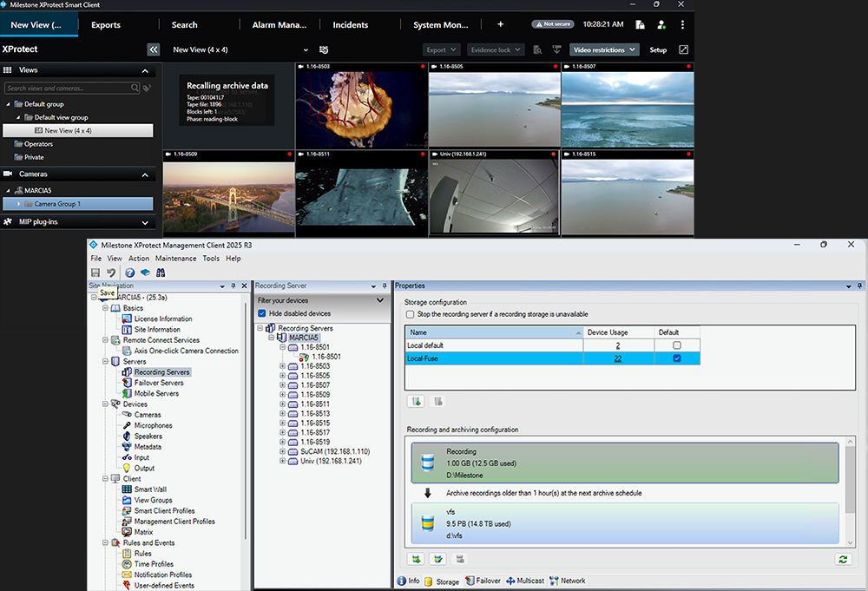Sort storage table by Name column header
Image resolution: width=868 pixels, height=591 pixels.
click(x=495, y=332)
